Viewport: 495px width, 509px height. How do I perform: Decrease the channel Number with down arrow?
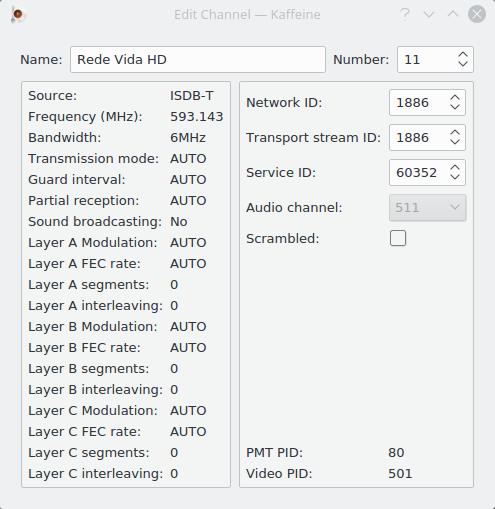(463, 64)
